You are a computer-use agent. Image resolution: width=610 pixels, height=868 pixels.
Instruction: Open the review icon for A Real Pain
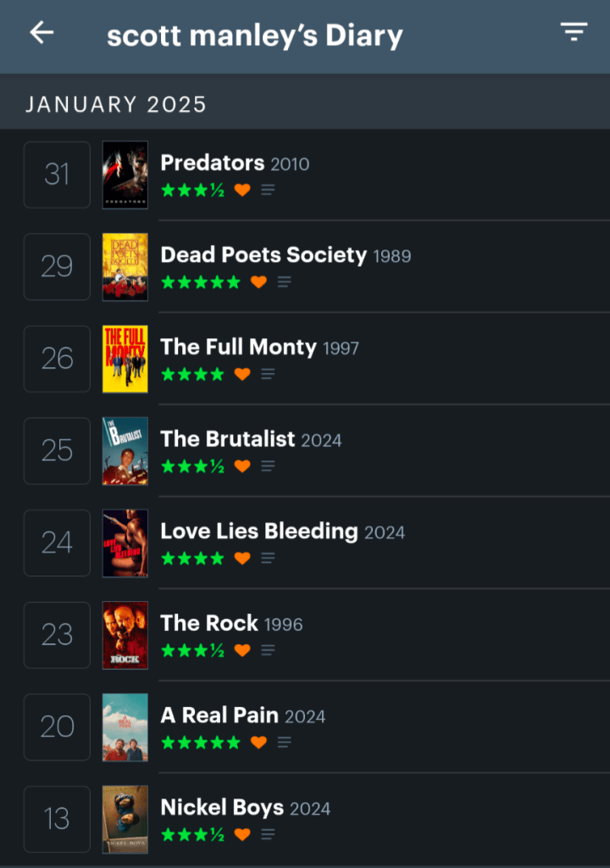285,743
